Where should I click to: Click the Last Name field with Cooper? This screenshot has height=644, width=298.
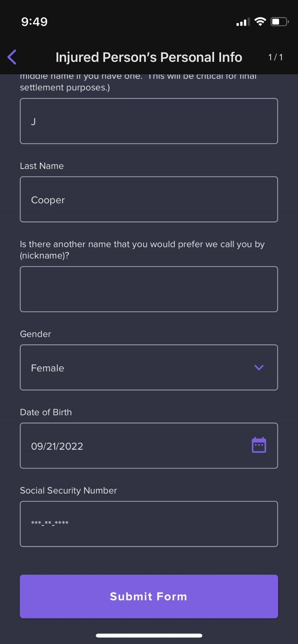point(149,199)
